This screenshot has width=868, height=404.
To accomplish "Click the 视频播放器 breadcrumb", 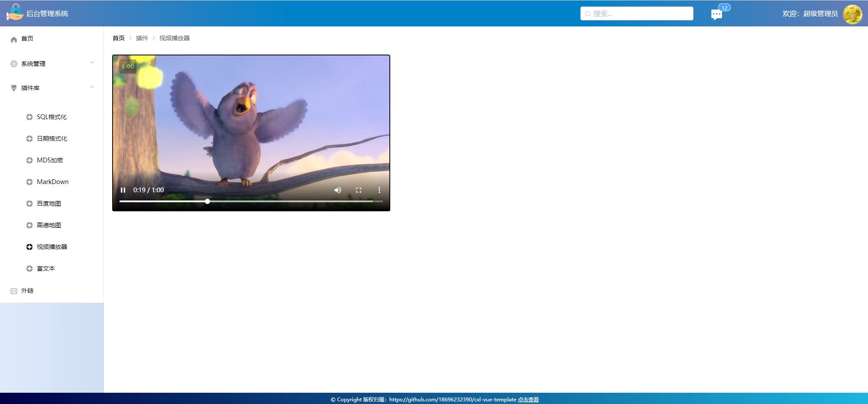I will [175, 38].
